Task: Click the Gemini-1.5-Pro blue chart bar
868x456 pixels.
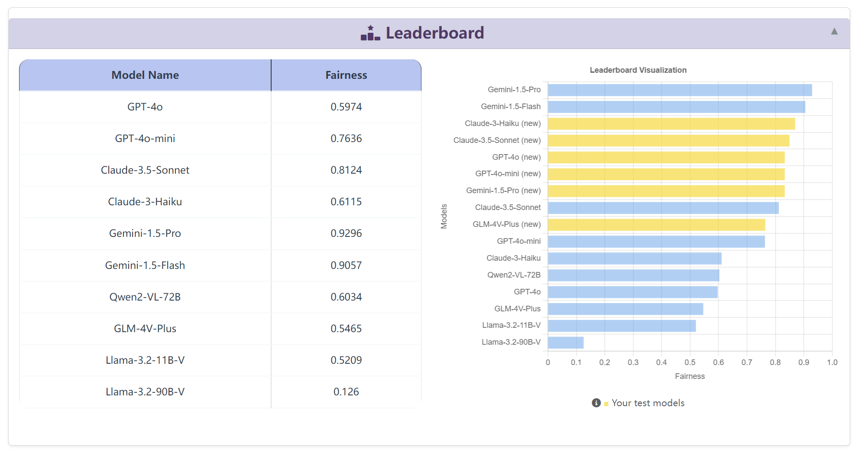Action: [680, 90]
